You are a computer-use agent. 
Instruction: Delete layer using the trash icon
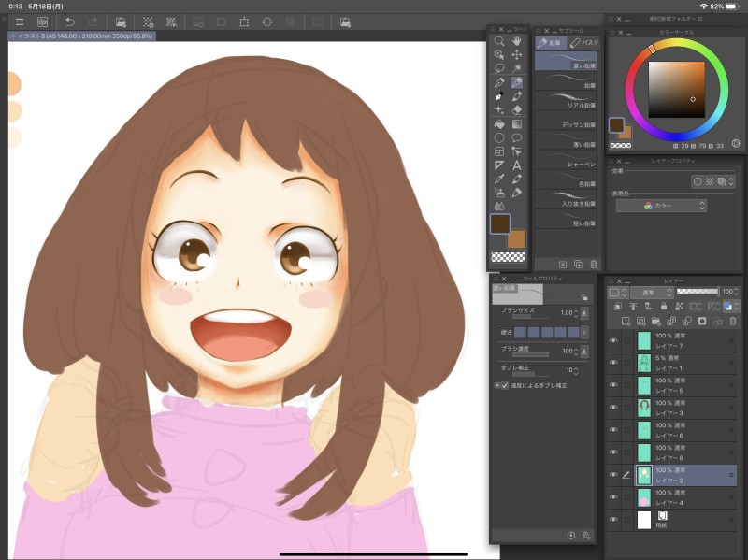(733, 321)
